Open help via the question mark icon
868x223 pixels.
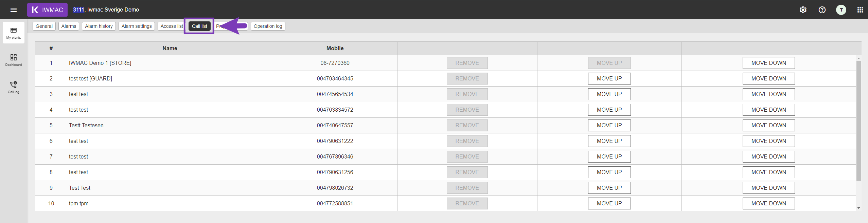tap(822, 10)
